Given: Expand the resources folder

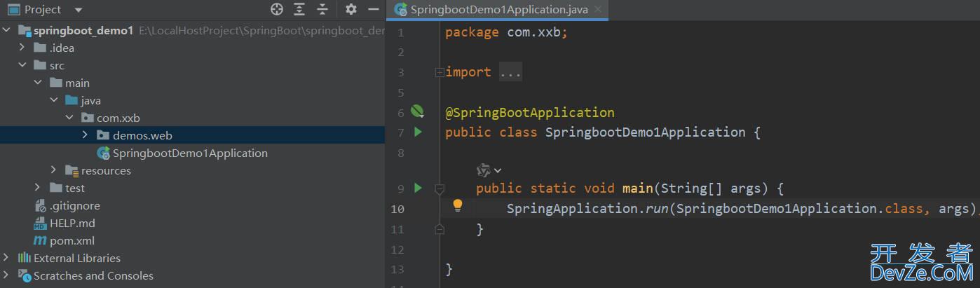Looking at the screenshot, I should (54, 170).
